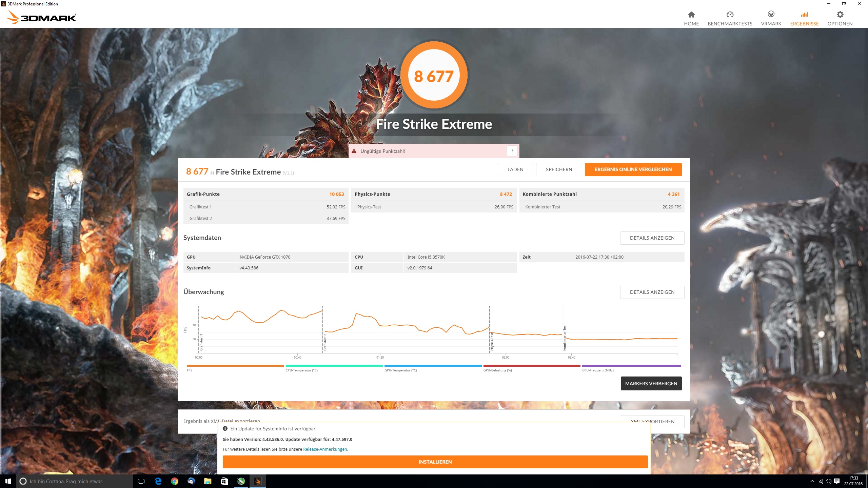Open the VRMark icon

coord(771,15)
